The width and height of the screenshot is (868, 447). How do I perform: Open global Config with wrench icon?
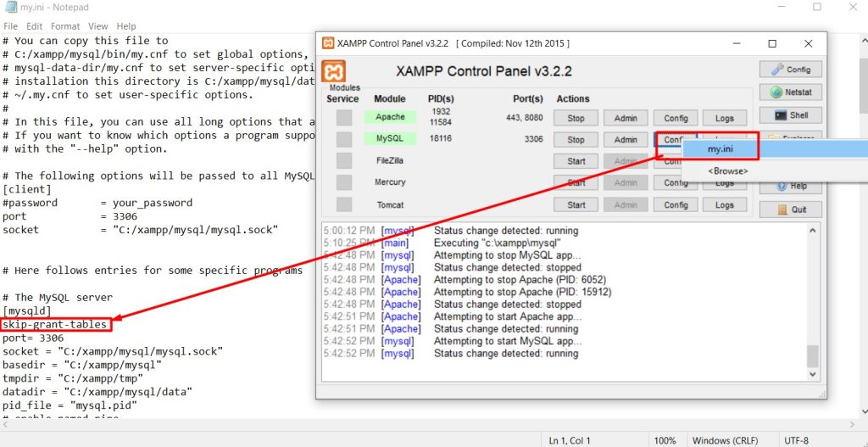point(791,70)
